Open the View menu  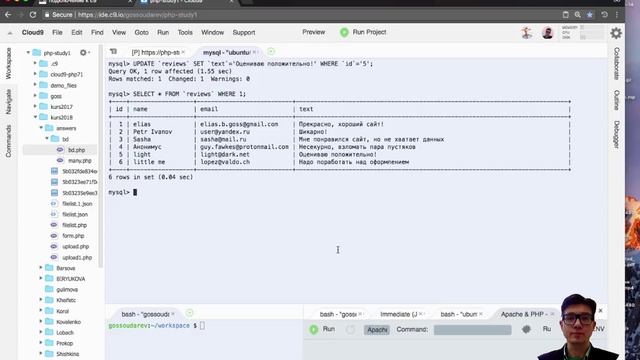click(119, 32)
